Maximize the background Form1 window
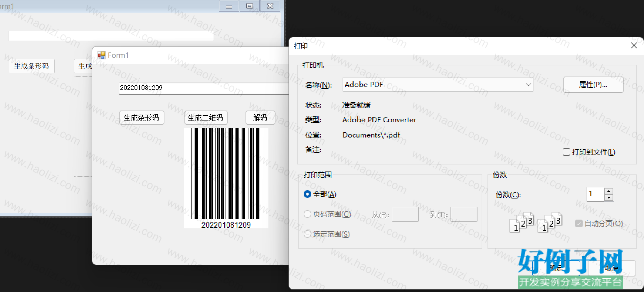The image size is (644, 292). pyautogui.click(x=250, y=6)
